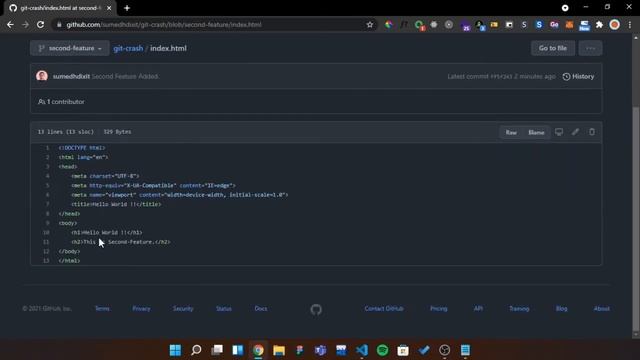The height and width of the screenshot is (360, 640).
Task: Open the Contact GitHub footer link
Action: 384,309
